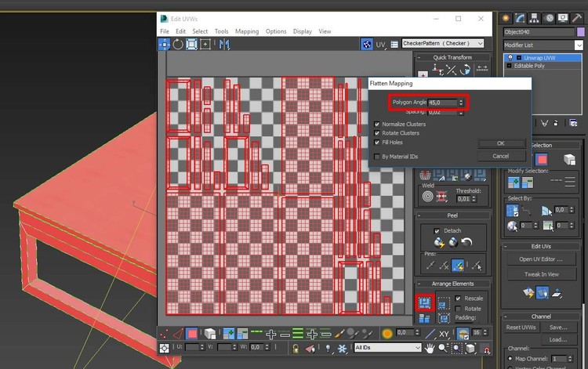Click the Mirror Horizontal toolbar icon

click(x=224, y=44)
